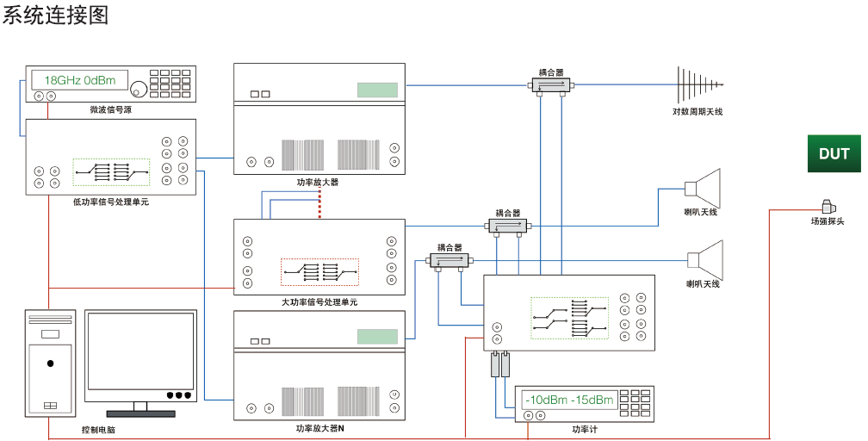
Task: Click the power sensors below the switch unit
Action: tap(500, 365)
